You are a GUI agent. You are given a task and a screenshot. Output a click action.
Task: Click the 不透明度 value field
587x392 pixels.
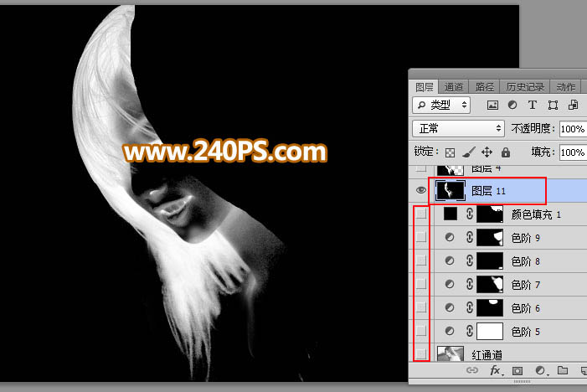click(x=573, y=129)
